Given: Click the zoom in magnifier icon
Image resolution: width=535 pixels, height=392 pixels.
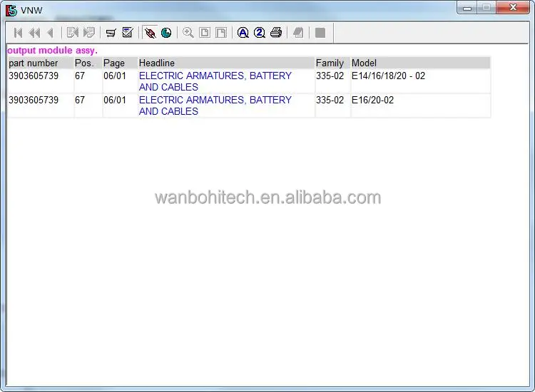Looking at the screenshot, I should point(188,33).
